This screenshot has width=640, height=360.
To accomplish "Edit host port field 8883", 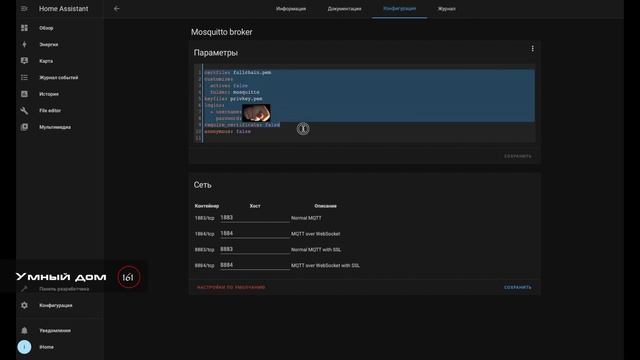I will (x=255, y=249).
